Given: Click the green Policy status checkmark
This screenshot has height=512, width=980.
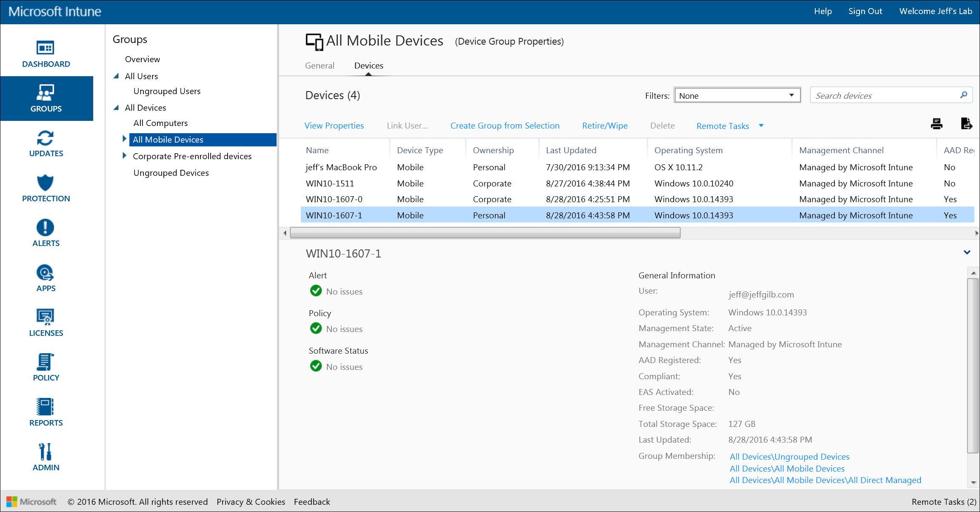Looking at the screenshot, I should coord(316,328).
